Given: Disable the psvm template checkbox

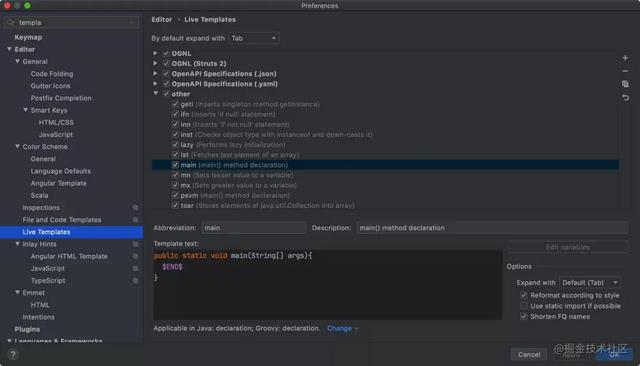Looking at the screenshot, I should 175,195.
